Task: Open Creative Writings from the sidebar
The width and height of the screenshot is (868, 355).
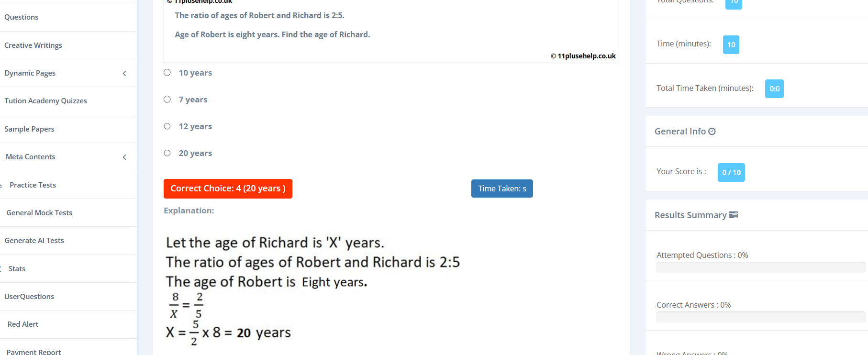Action: pos(33,45)
